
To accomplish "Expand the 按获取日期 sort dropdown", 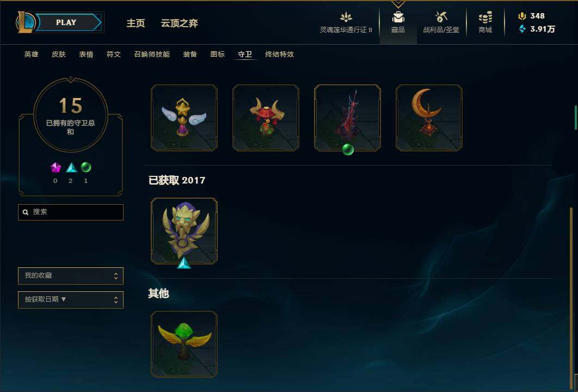I will [71, 300].
